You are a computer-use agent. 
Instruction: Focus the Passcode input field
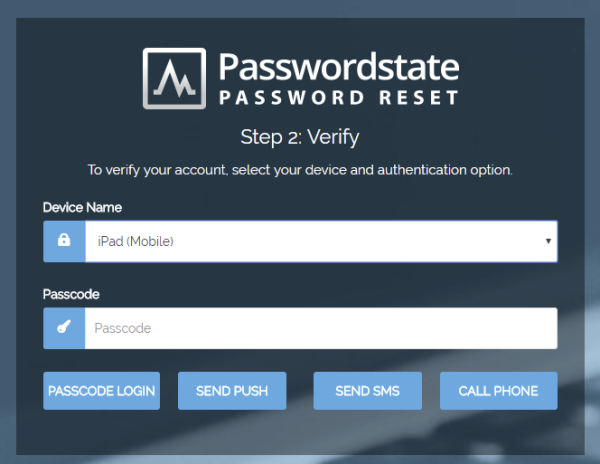coord(321,328)
